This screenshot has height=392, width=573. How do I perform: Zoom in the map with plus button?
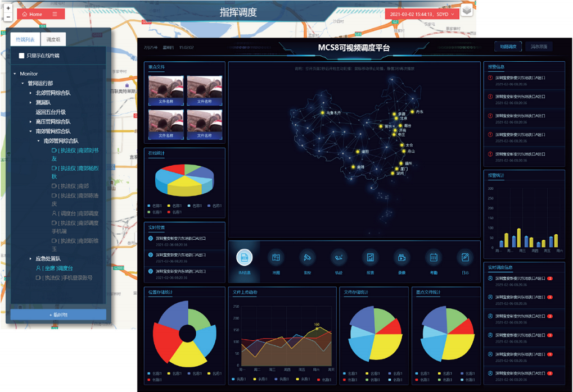point(8,8)
